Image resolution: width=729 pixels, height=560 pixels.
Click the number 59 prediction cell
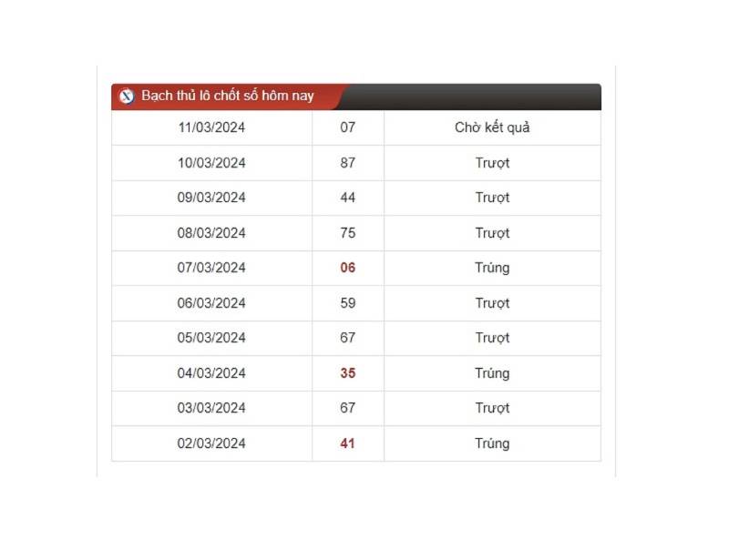pos(348,303)
